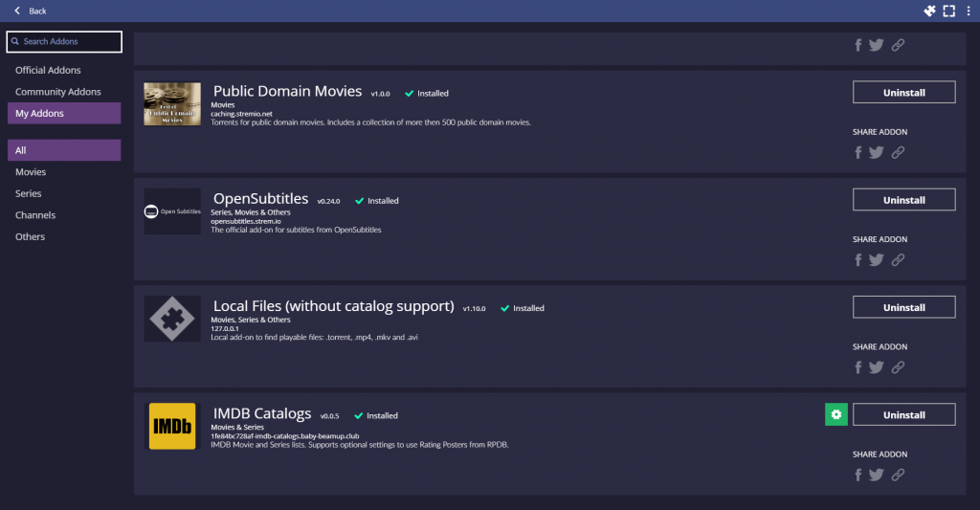The height and width of the screenshot is (510, 980).
Task: Click Public Domain Movies thumbnail
Action: tap(172, 103)
